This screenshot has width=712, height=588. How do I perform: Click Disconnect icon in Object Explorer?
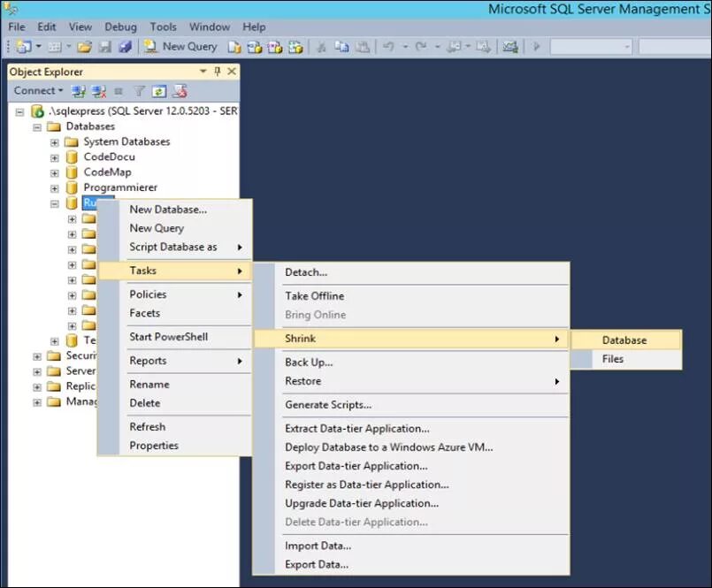(98, 91)
